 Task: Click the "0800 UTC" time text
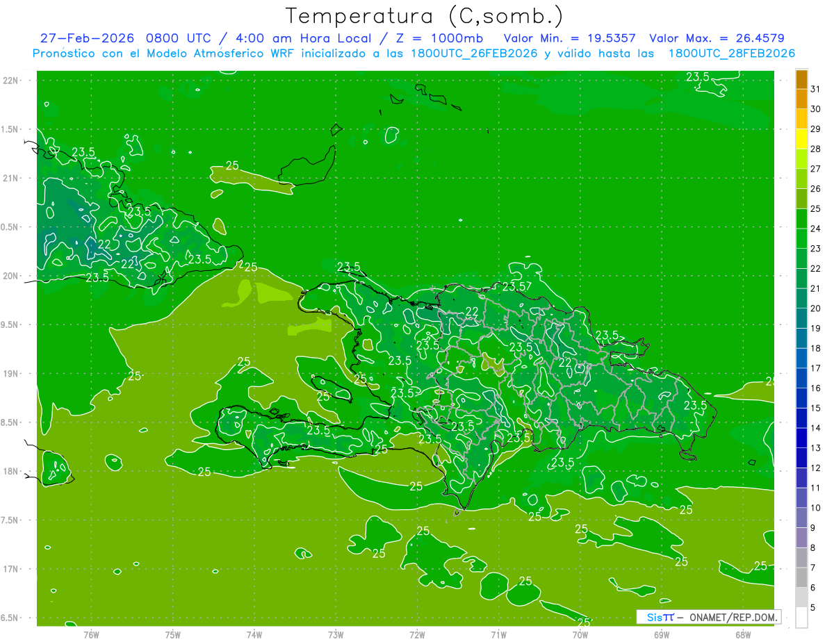179,38
